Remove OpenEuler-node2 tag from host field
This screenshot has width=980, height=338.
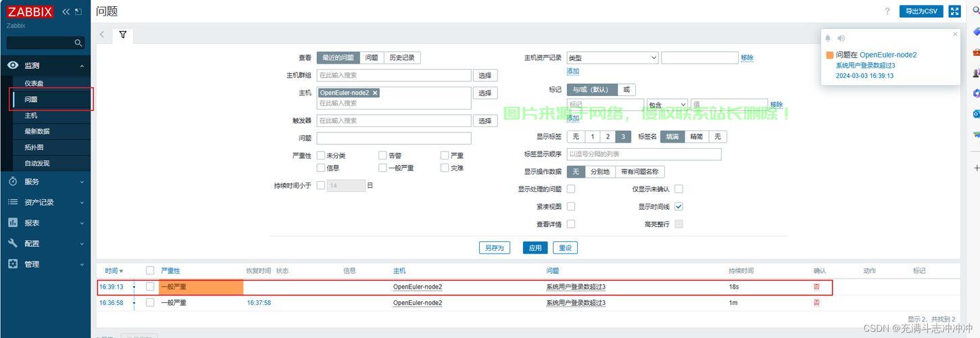[375, 93]
